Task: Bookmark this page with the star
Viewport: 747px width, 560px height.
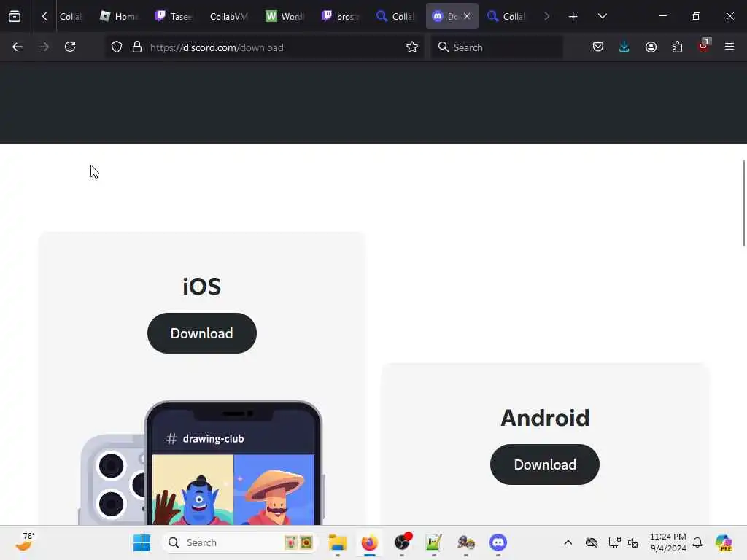Action: [412, 47]
